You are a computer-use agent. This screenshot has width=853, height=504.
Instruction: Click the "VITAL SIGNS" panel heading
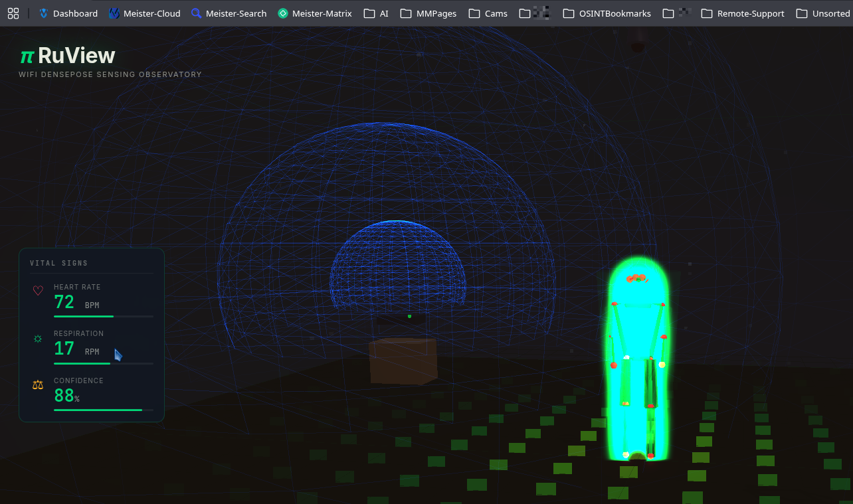click(59, 264)
